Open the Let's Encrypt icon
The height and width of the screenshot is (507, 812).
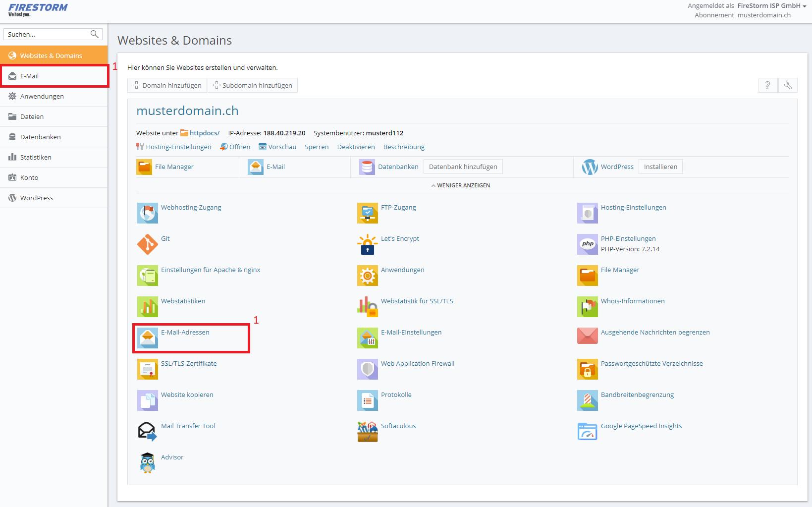(x=367, y=244)
